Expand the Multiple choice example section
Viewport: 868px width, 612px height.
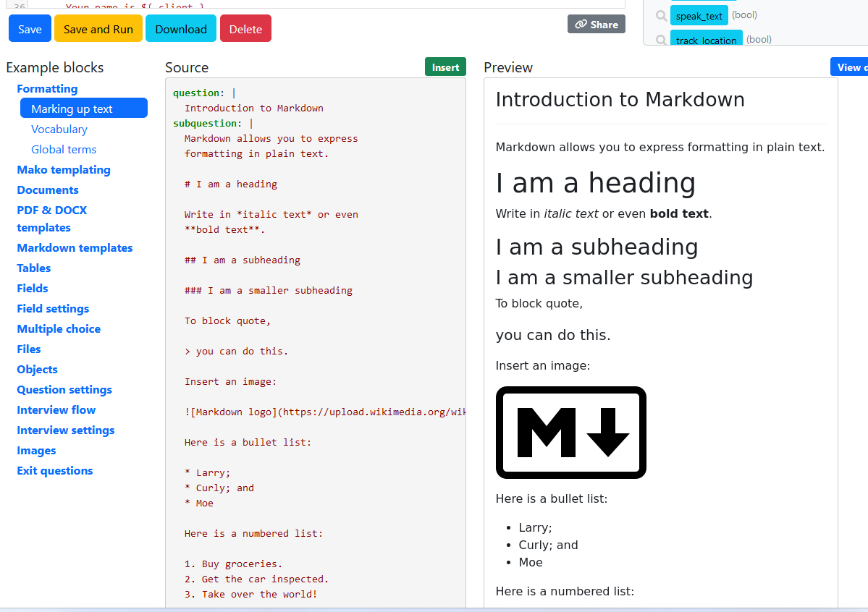point(59,328)
